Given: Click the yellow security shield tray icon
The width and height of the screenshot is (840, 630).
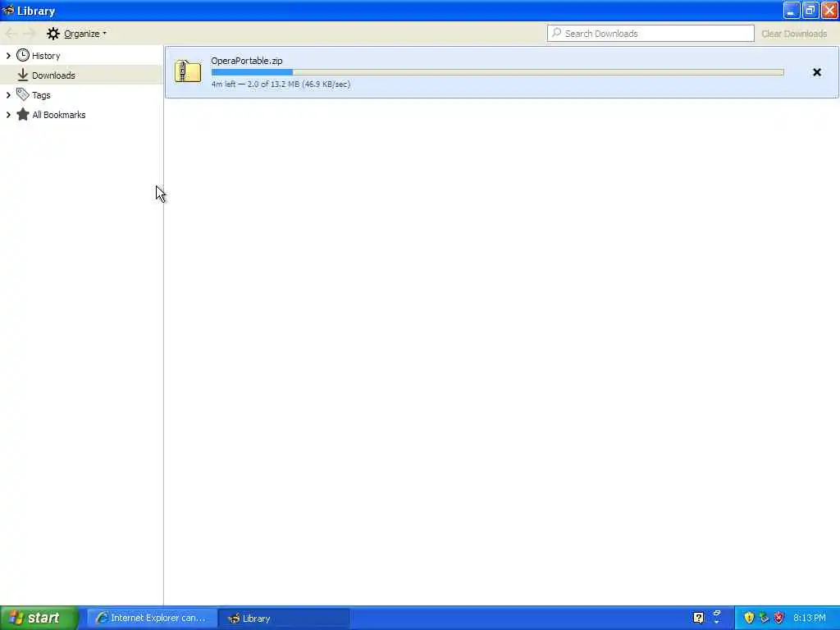Looking at the screenshot, I should (x=748, y=618).
